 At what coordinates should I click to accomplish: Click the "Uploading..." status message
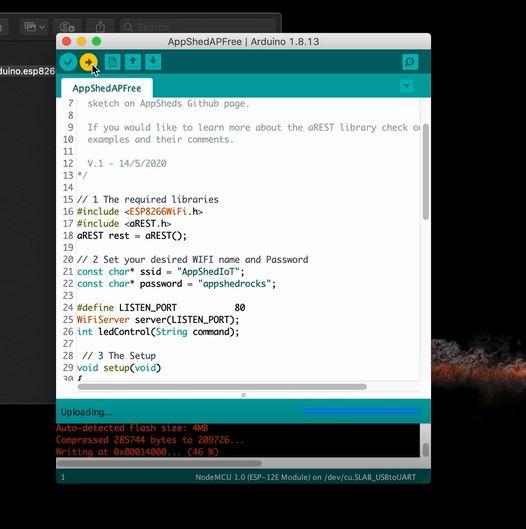click(86, 412)
